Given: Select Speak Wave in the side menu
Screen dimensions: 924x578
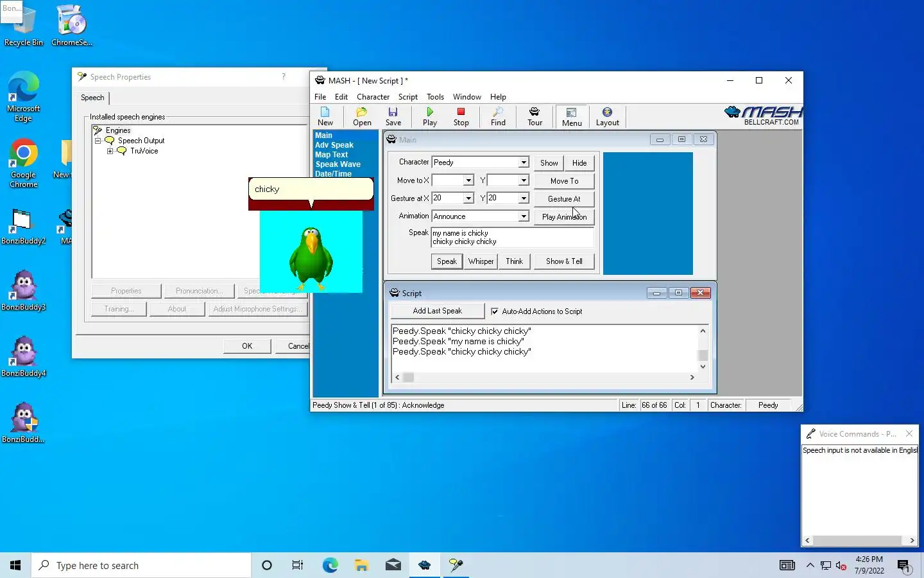Looking at the screenshot, I should 338,164.
